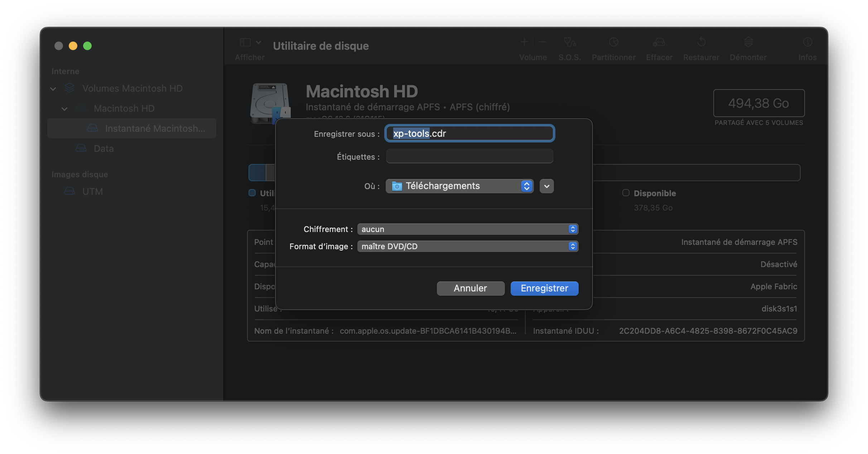The height and width of the screenshot is (454, 868).
Task: Open the Format d'image dropdown
Action: (468, 246)
